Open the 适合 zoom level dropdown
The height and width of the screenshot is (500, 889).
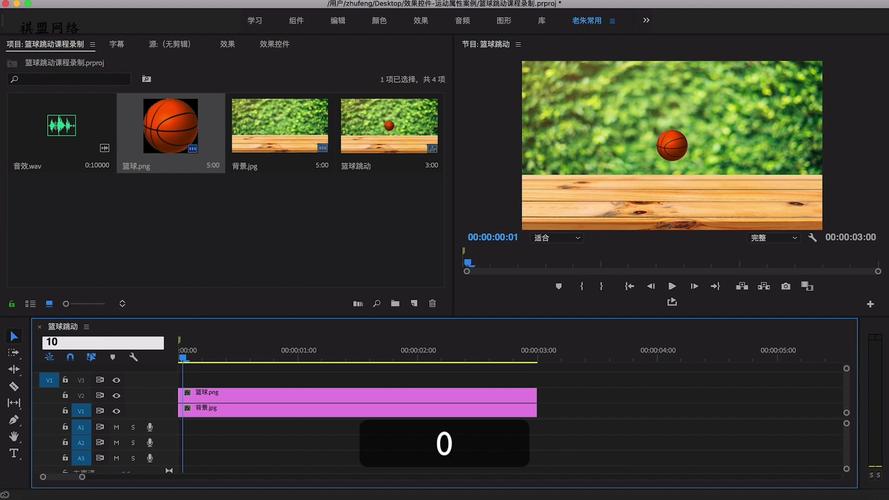557,238
